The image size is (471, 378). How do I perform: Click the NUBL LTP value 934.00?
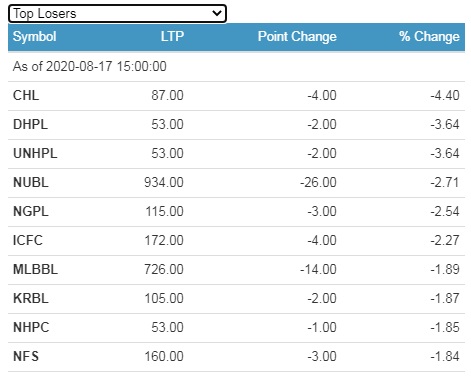164,182
